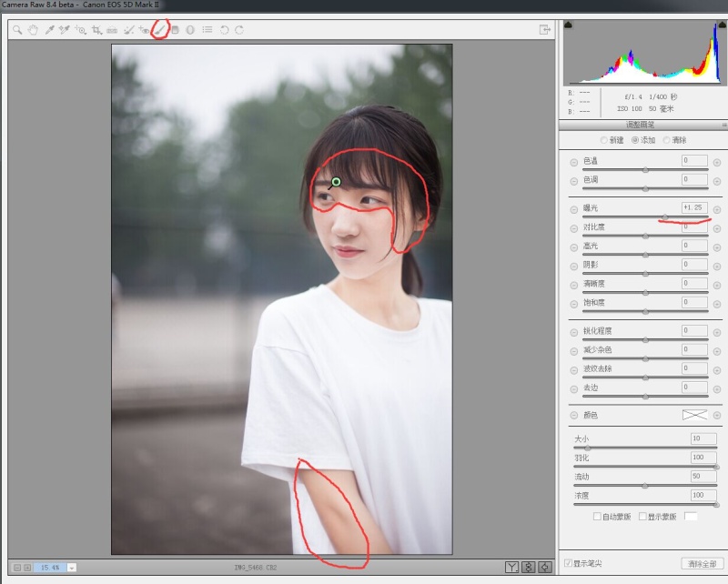Click the 曝光 value field showing +1.25
Image resolution: width=728 pixels, height=584 pixels.
point(694,207)
